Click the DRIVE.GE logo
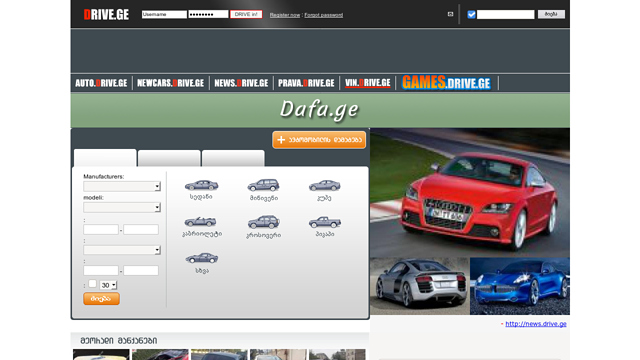640x360 pixels. click(x=106, y=15)
